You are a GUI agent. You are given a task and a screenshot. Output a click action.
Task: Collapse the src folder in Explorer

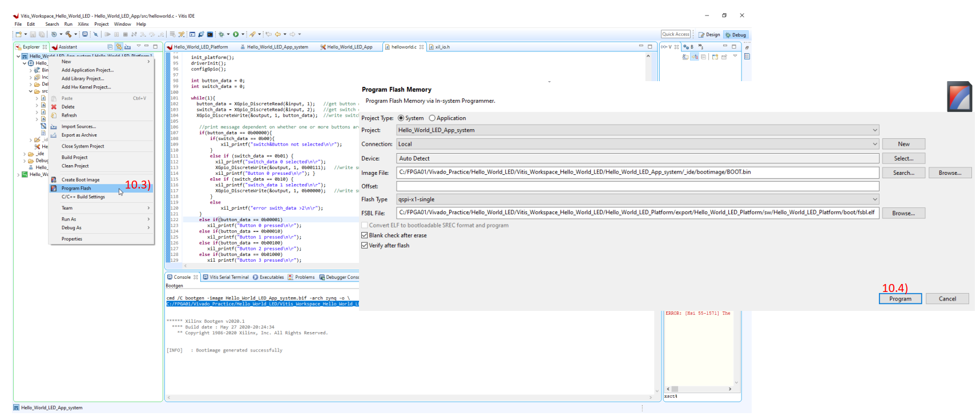[x=31, y=91]
